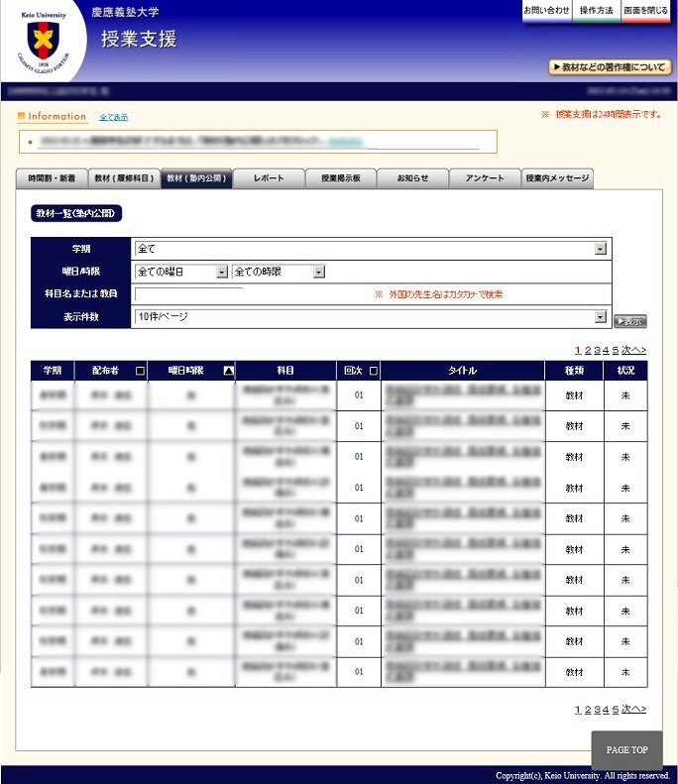Open the 全ての曜日 day dropdown

pos(222,272)
